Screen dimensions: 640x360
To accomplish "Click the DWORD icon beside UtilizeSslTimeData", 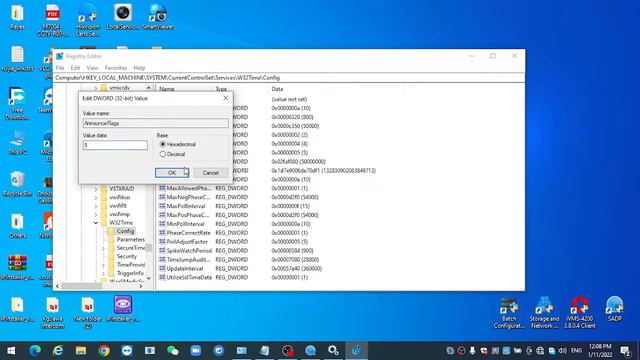I will pos(162,277).
